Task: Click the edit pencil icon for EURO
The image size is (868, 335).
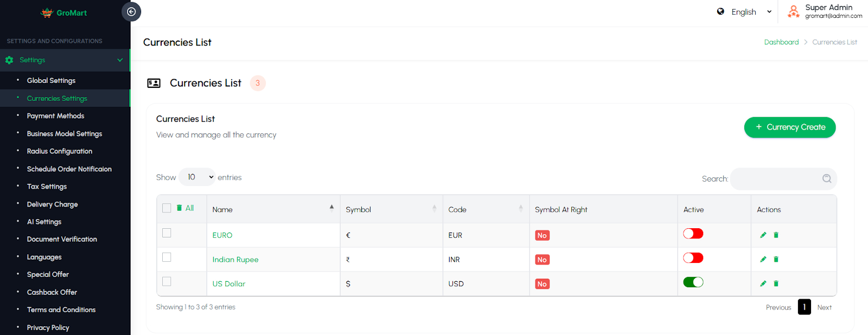Action: click(763, 235)
